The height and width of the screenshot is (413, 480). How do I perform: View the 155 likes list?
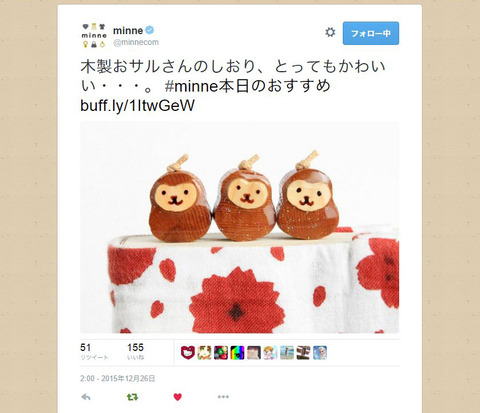click(136, 352)
